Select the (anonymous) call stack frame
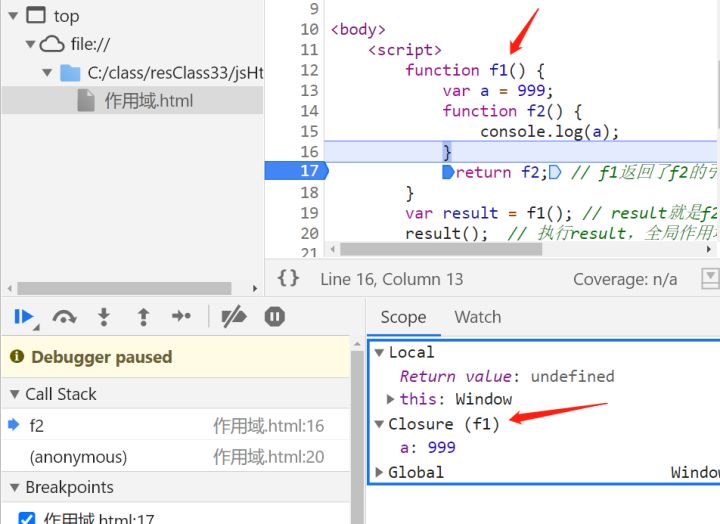720x524 pixels. (176, 456)
